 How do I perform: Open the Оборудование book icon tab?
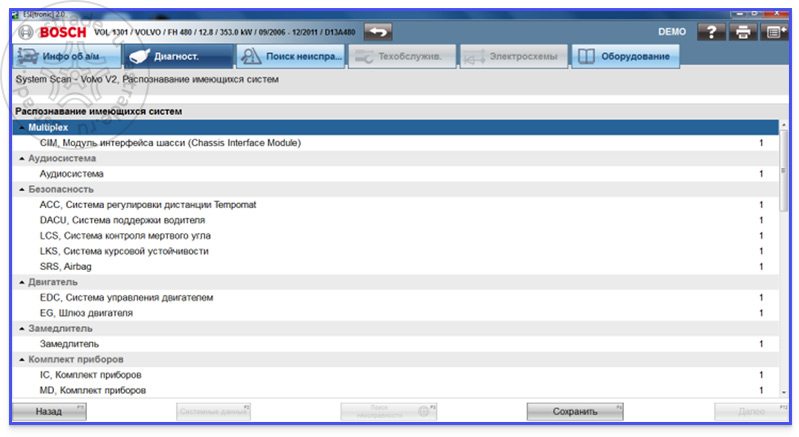(x=626, y=56)
